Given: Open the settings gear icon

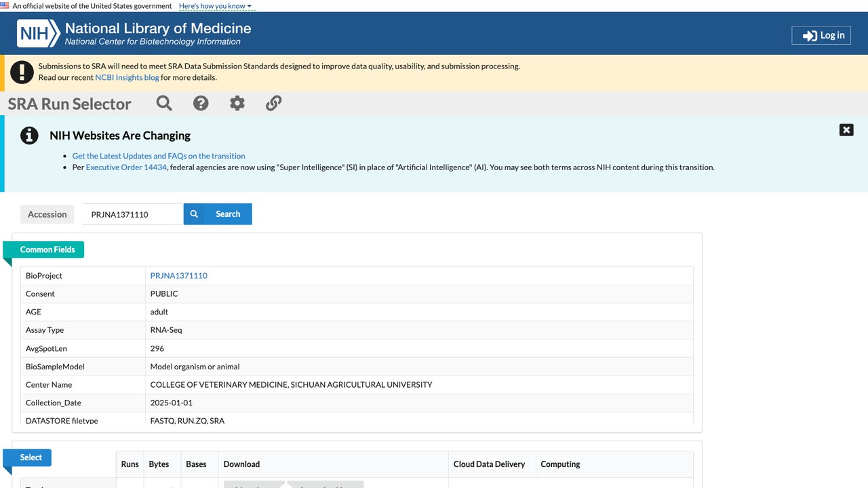Looking at the screenshot, I should (x=237, y=103).
